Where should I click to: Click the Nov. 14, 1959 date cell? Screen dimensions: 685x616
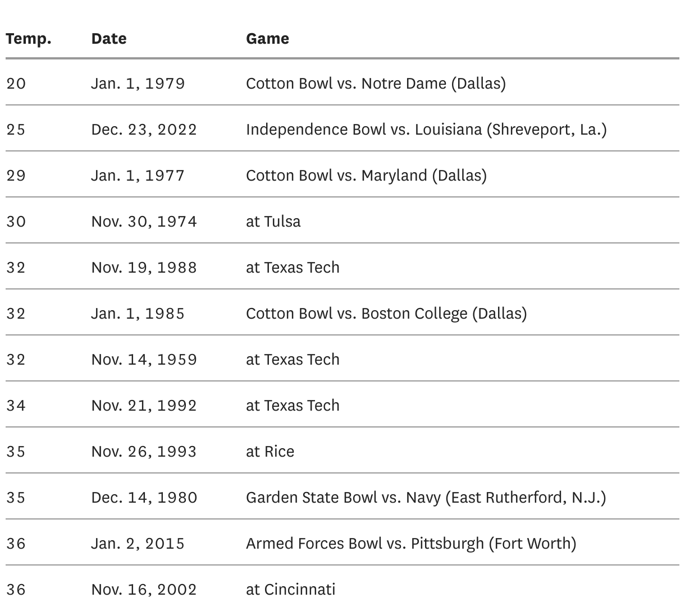tap(144, 360)
